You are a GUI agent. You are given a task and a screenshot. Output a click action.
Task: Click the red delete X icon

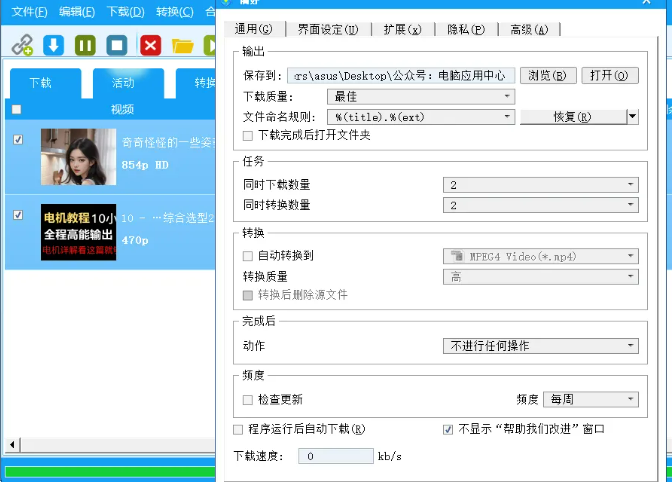pyautogui.click(x=150, y=45)
